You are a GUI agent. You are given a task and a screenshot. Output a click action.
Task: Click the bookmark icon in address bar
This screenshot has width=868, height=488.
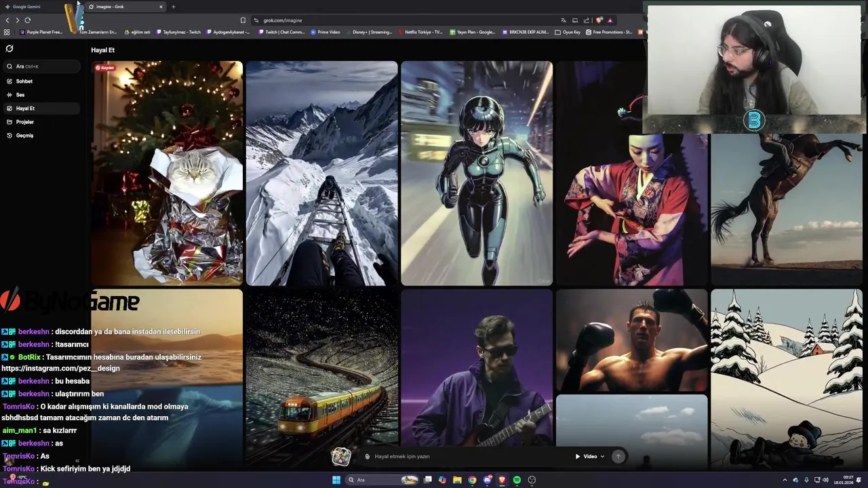pos(243,20)
